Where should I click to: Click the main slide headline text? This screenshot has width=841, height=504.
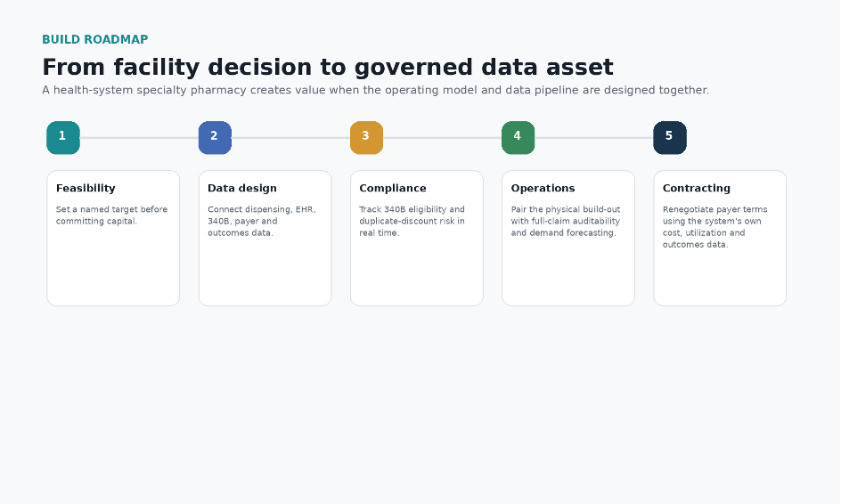pyautogui.click(x=328, y=68)
